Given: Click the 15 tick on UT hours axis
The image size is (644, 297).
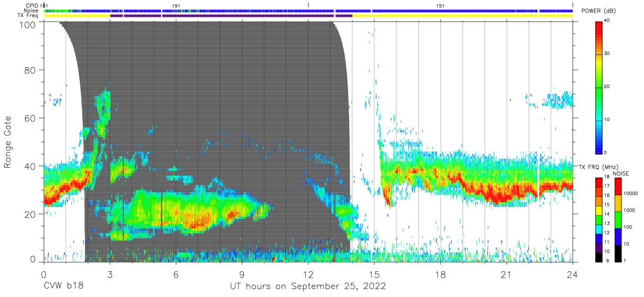Looking at the screenshot, I should tap(374, 274).
